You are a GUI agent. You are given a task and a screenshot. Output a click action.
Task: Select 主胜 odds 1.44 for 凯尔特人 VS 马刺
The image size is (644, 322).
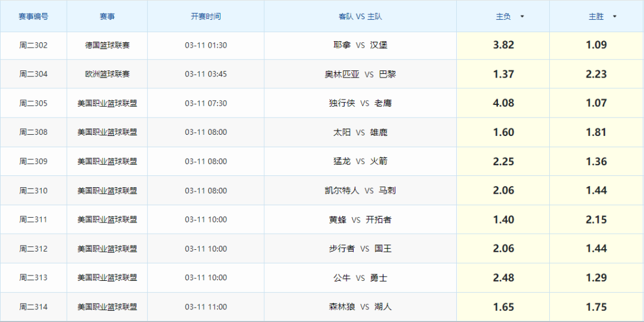click(597, 191)
